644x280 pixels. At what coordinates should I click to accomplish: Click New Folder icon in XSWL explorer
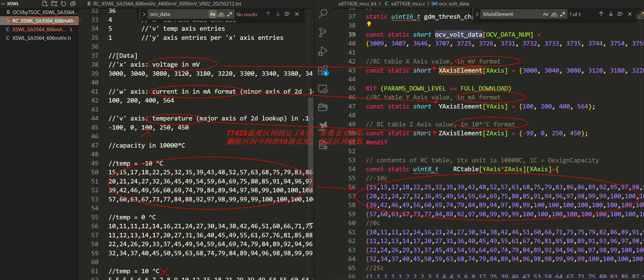[x=54, y=4]
